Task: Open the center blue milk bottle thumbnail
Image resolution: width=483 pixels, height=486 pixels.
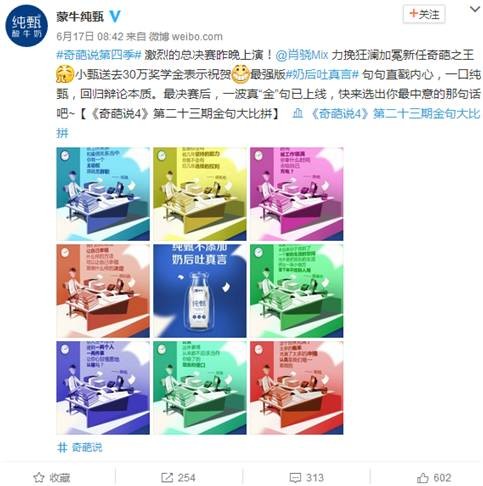Action: pyautogui.click(x=200, y=291)
